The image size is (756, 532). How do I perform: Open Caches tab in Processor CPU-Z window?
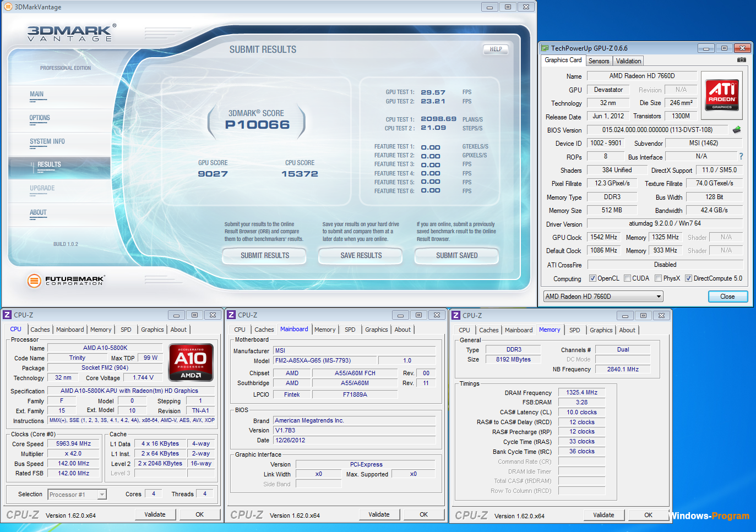pos(40,330)
